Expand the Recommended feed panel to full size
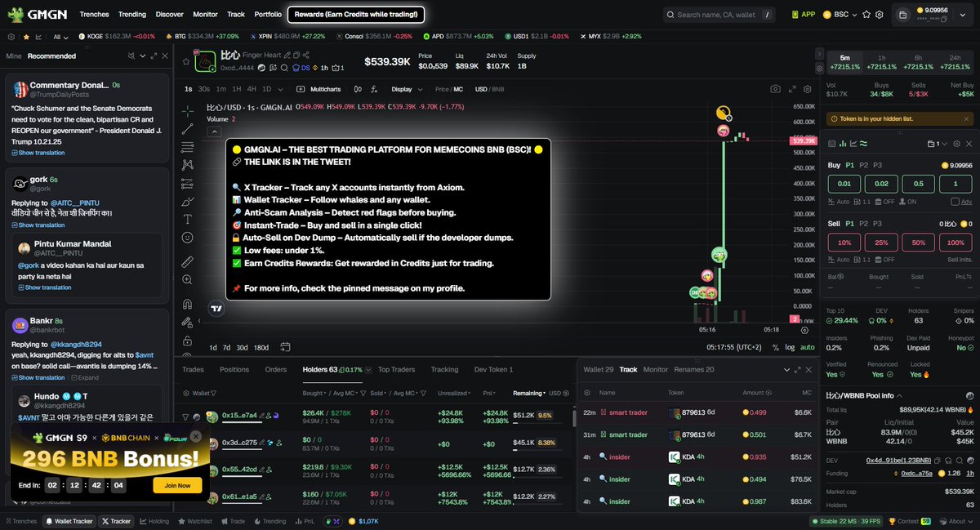The height and width of the screenshot is (530, 980). [x=153, y=56]
